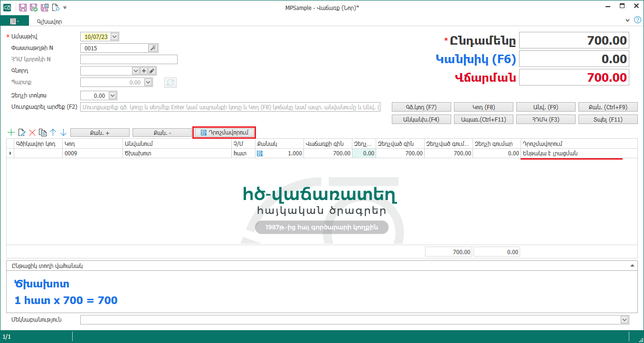Open the Ամսաթիվ date picker dropdown
The width and height of the screenshot is (644, 343).
point(114,36)
